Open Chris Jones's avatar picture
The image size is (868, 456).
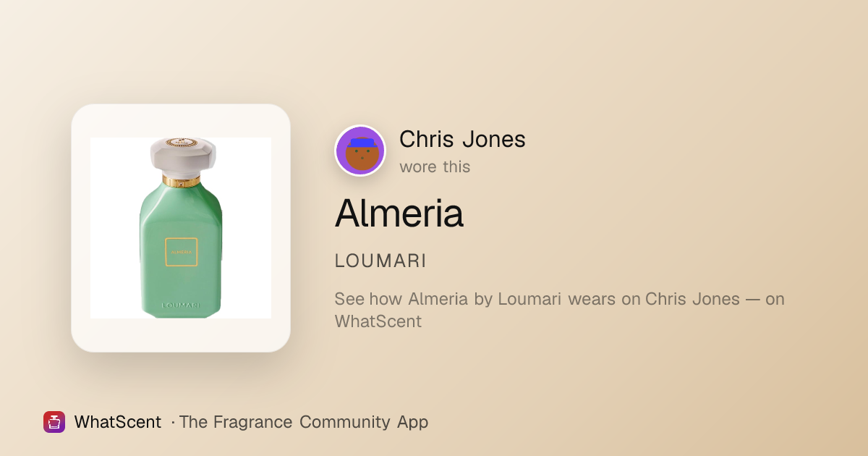click(360, 151)
